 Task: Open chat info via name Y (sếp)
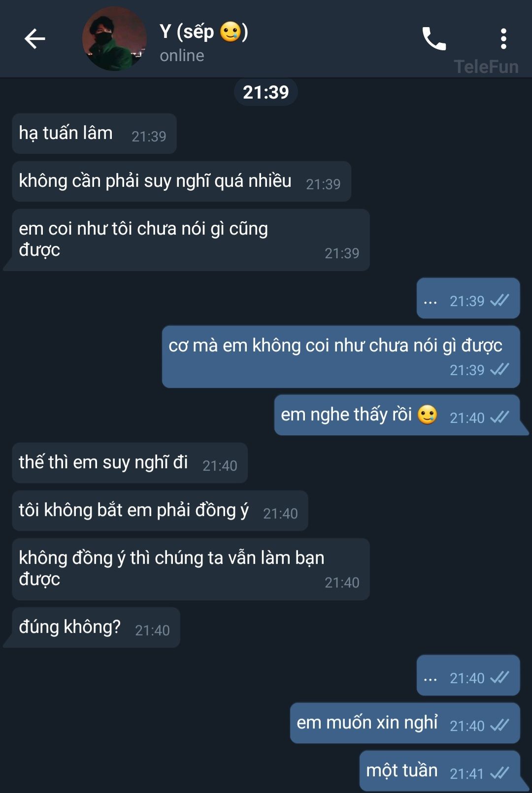coord(203,32)
